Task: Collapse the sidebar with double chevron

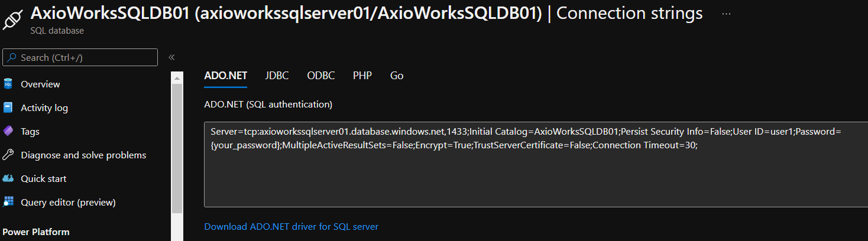Action: (x=171, y=57)
